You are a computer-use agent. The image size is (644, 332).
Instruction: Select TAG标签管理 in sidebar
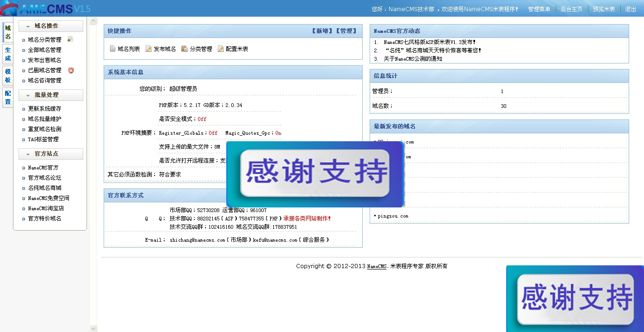[x=43, y=139]
